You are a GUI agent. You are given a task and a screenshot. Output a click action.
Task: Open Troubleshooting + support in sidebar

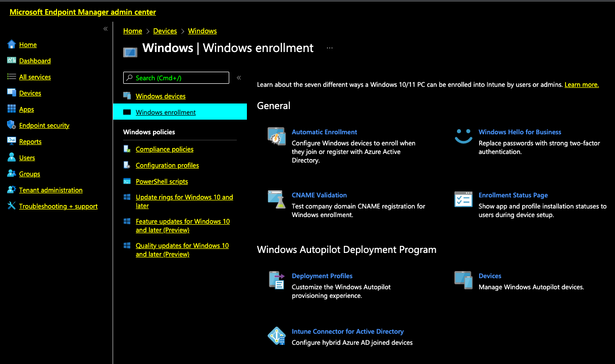pyautogui.click(x=59, y=206)
